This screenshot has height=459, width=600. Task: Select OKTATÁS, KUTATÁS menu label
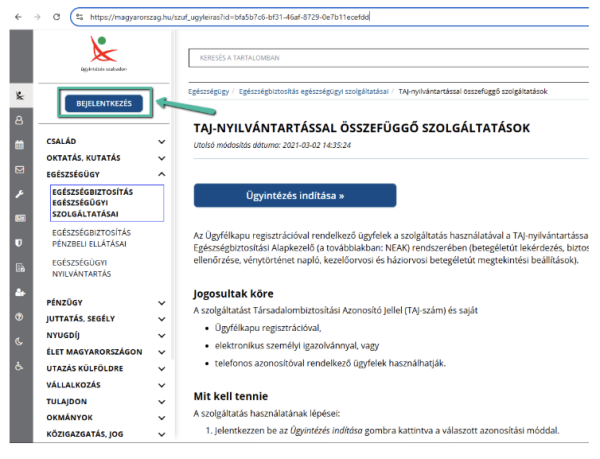point(83,158)
